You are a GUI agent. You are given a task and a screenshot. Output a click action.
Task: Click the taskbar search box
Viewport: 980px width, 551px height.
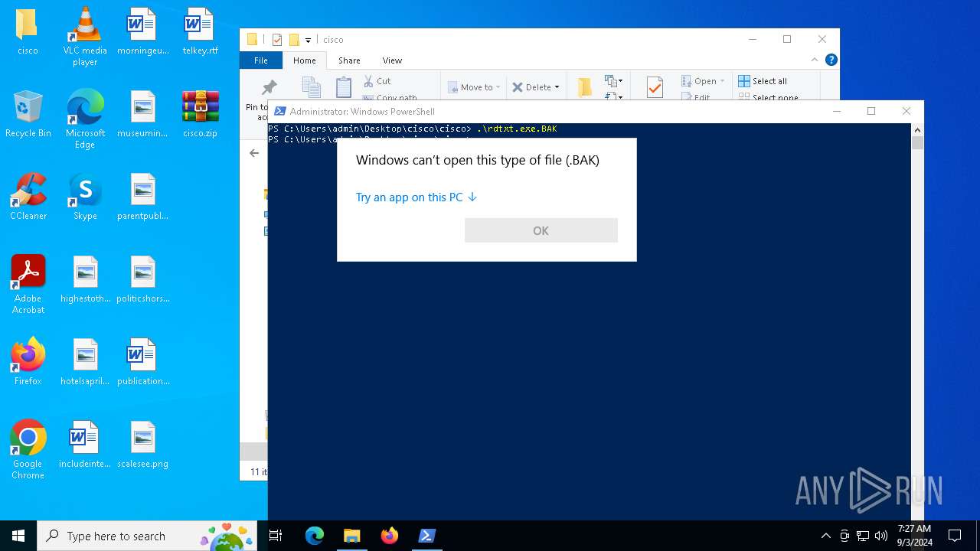[x=149, y=536]
